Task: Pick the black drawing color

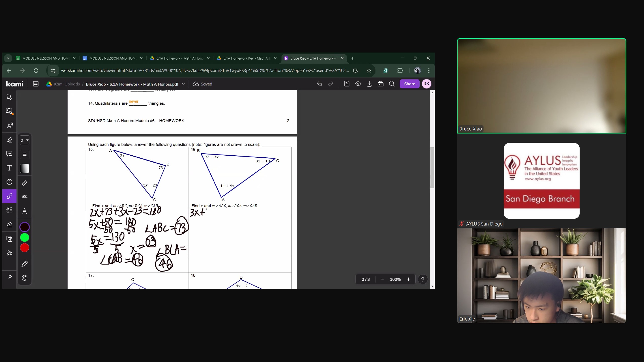Action: (24, 227)
